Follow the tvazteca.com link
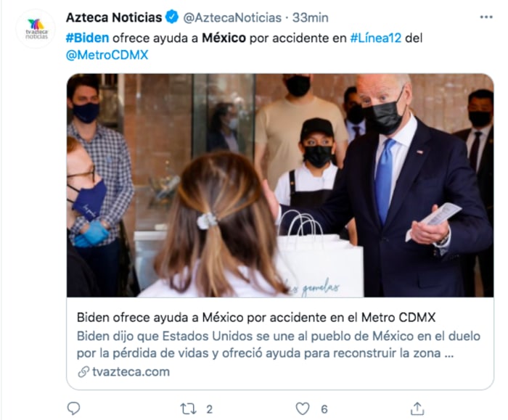Screen dimensions: 508x420 [x=131, y=371]
